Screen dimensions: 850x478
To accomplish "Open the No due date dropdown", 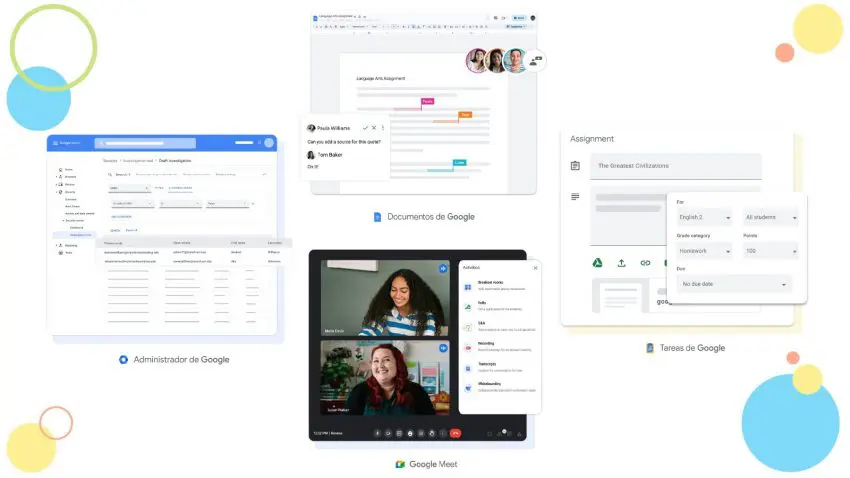I will 733,285.
